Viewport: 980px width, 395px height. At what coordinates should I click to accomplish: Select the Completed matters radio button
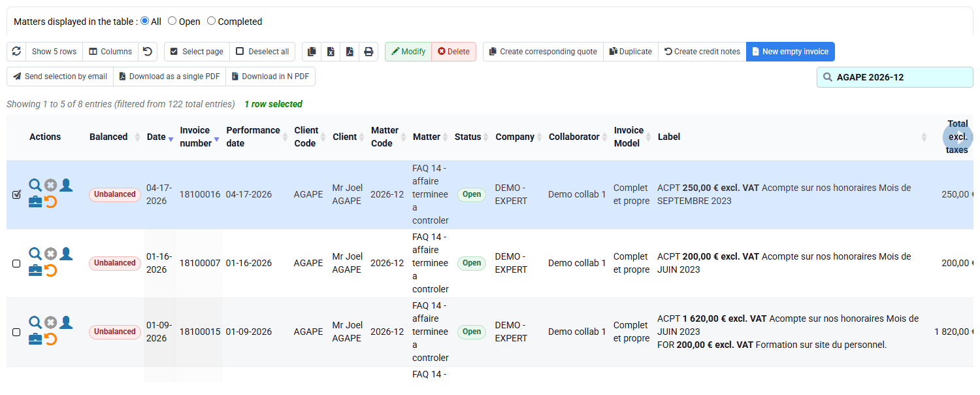click(211, 21)
